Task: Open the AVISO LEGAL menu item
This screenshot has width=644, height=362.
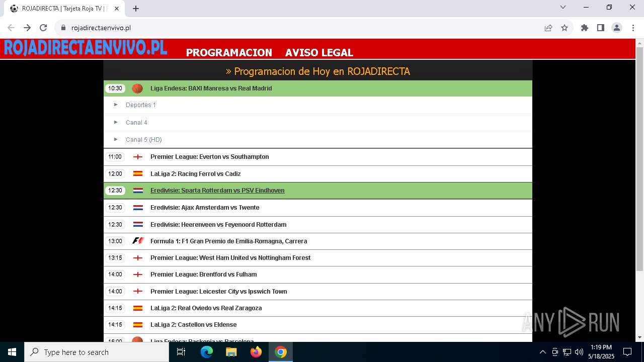Action: [x=319, y=52]
